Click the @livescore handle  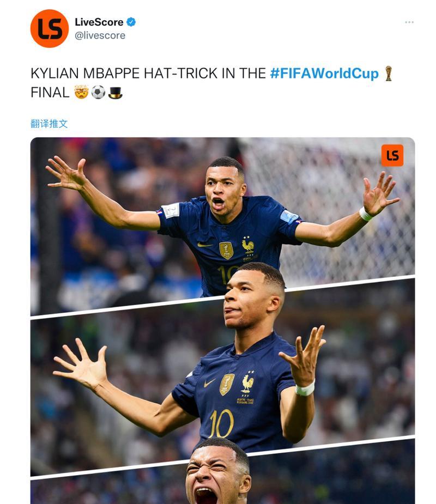coord(100,35)
